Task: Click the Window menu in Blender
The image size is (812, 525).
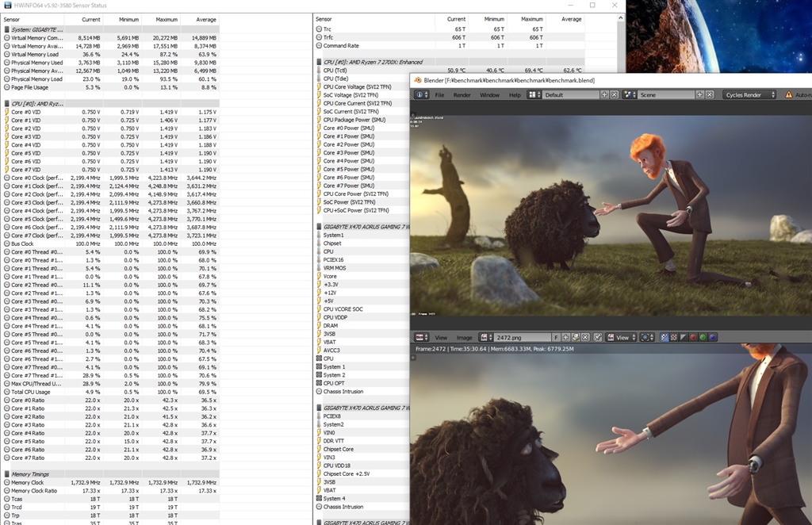Action: pos(489,95)
